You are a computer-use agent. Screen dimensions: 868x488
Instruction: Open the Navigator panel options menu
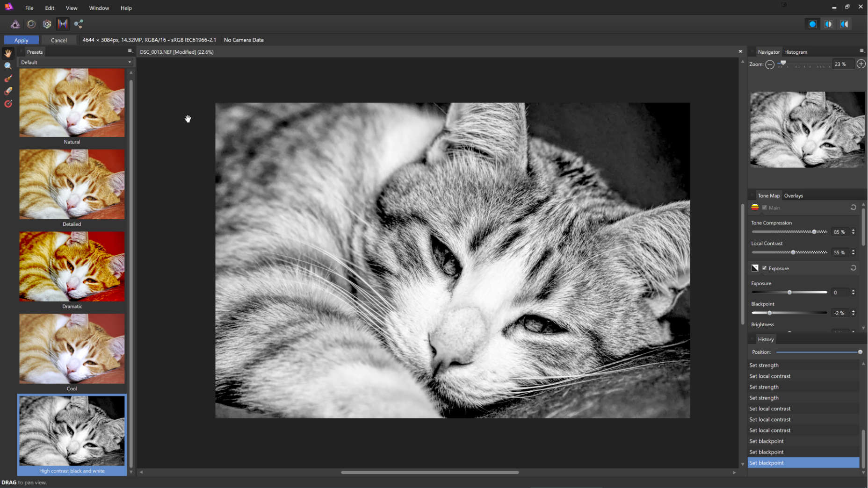click(x=862, y=51)
